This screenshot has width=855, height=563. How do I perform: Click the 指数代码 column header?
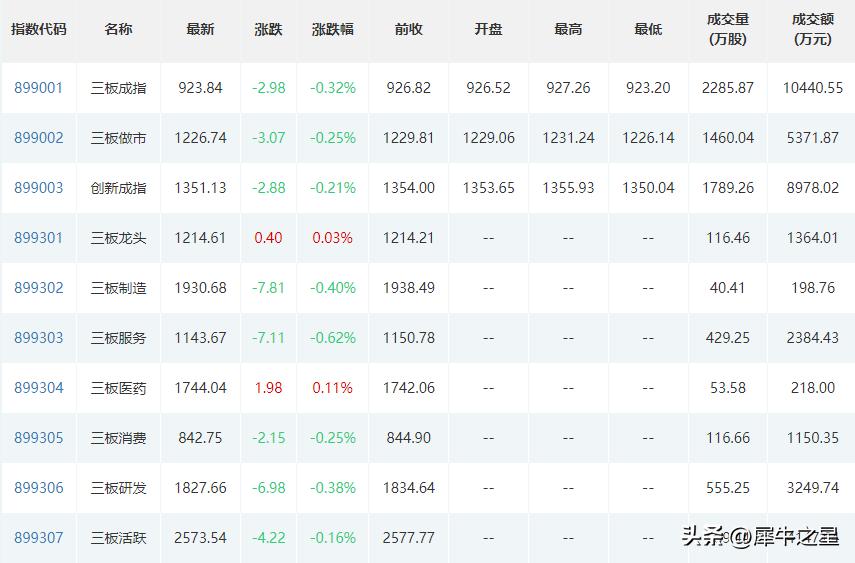pyautogui.click(x=38, y=29)
